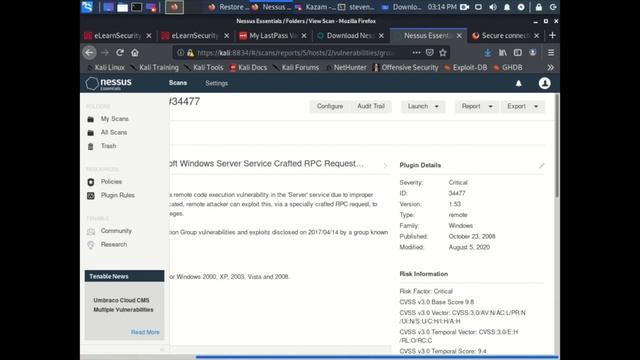Open the Trash folder
This screenshot has width=640, height=360.
108,146
